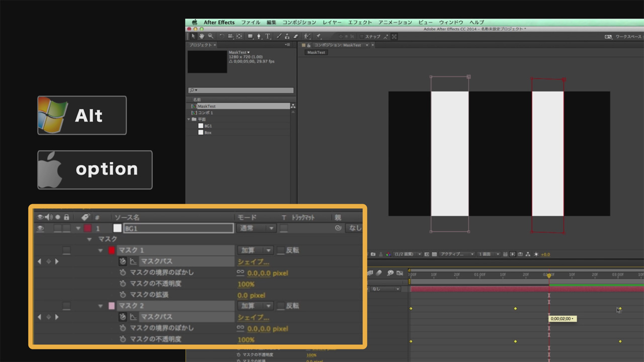Select the Hand tool
This screenshot has width=644, height=362.
pos(202,36)
